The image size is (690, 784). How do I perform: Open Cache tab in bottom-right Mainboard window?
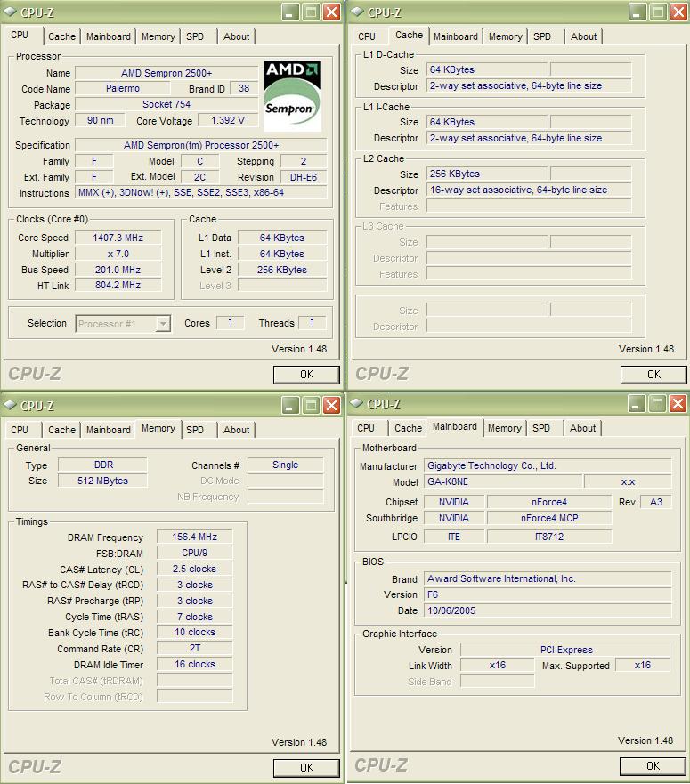[408, 429]
